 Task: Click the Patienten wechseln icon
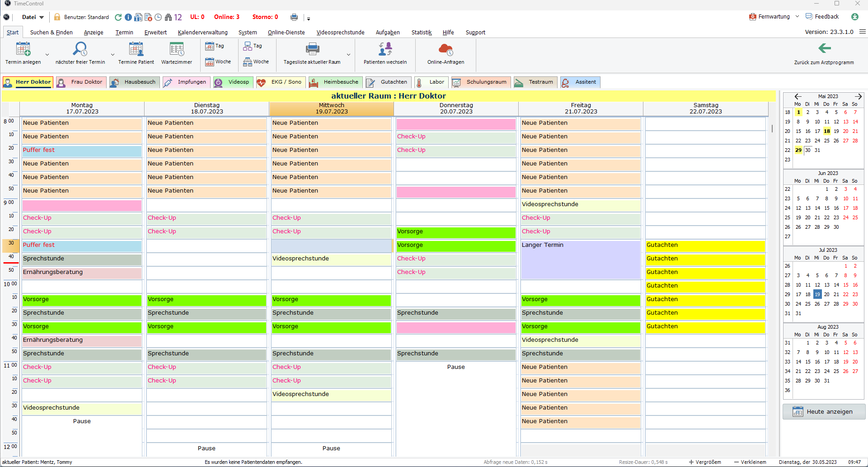click(385, 49)
